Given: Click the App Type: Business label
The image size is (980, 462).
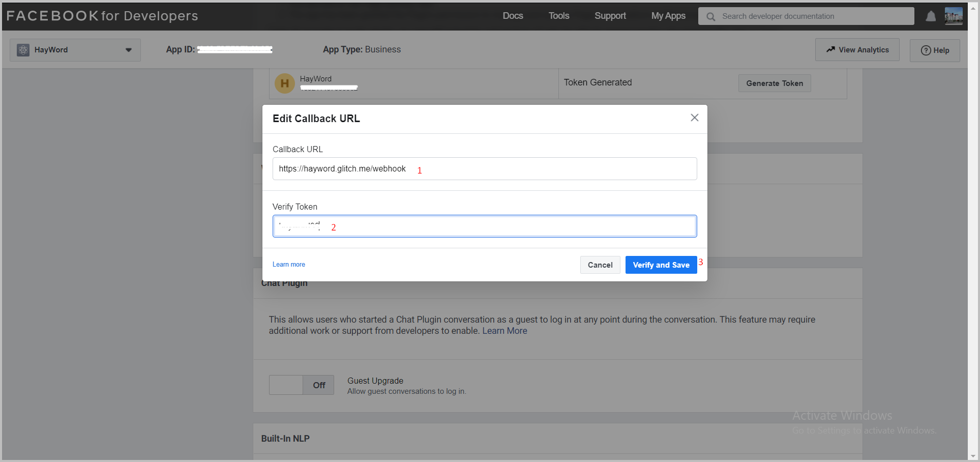Looking at the screenshot, I should click(362, 49).
